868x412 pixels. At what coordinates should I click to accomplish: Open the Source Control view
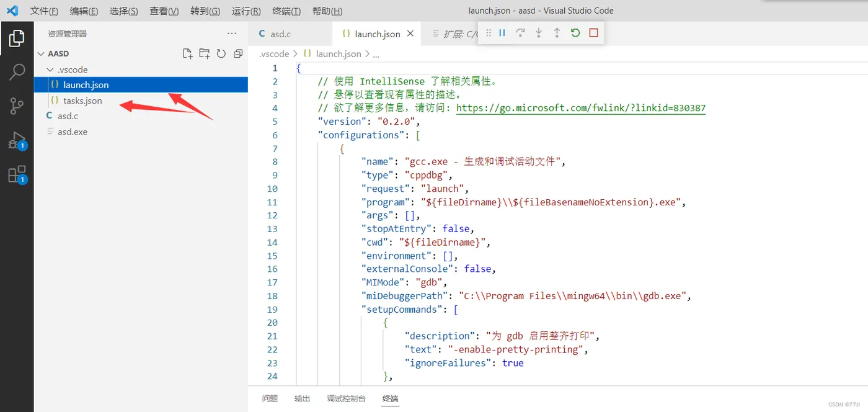(x=17, y=106)
